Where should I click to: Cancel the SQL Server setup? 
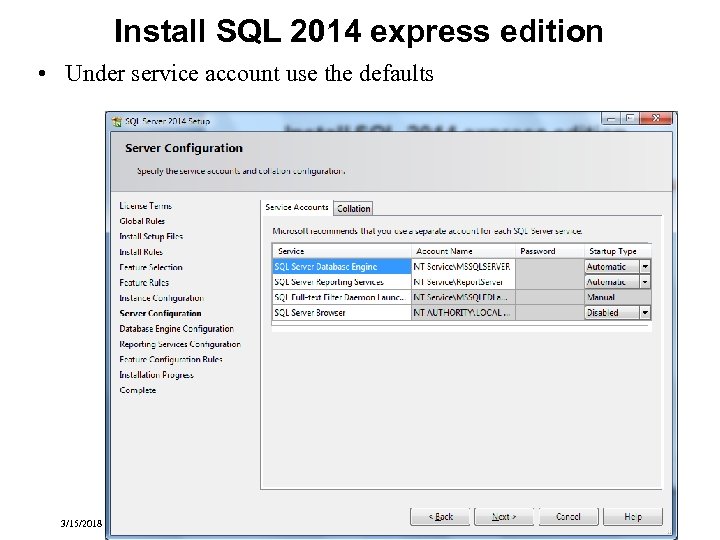pyautogui.click(x=568, y=517)
